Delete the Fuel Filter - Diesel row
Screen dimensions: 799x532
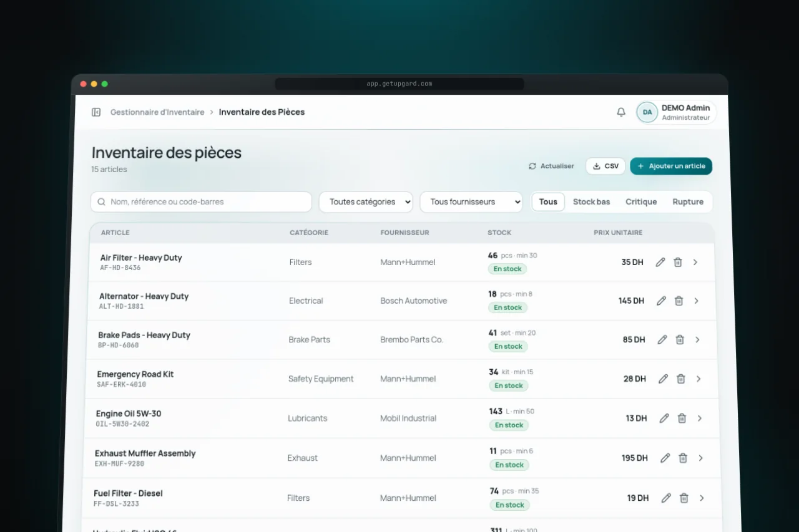coord(684,498)
